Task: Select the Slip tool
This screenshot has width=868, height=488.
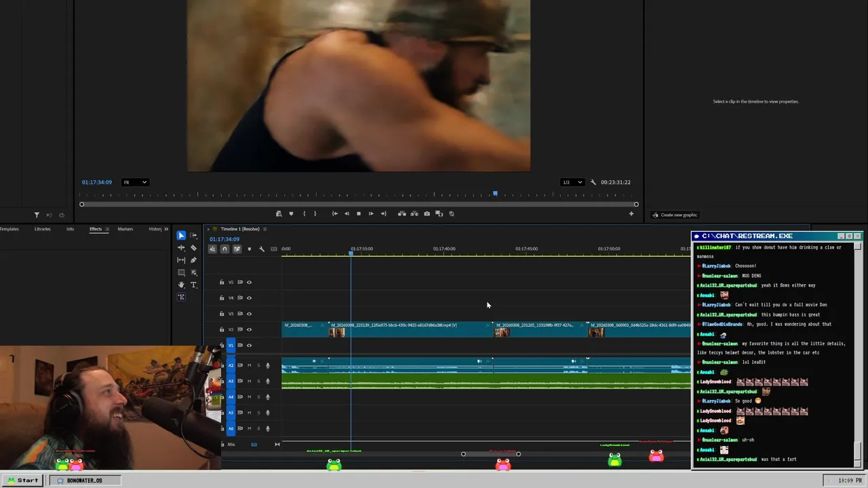Action: [x=181, y=260]
